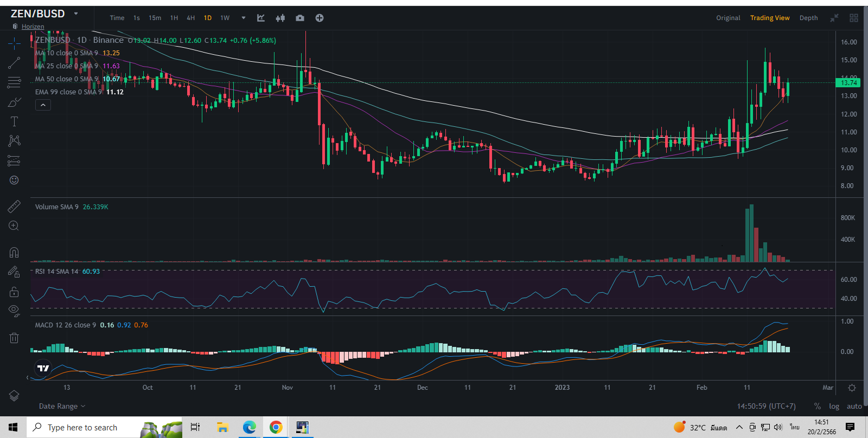Open the emoji icons tool
Screen dimensions: 868x438
14,180
